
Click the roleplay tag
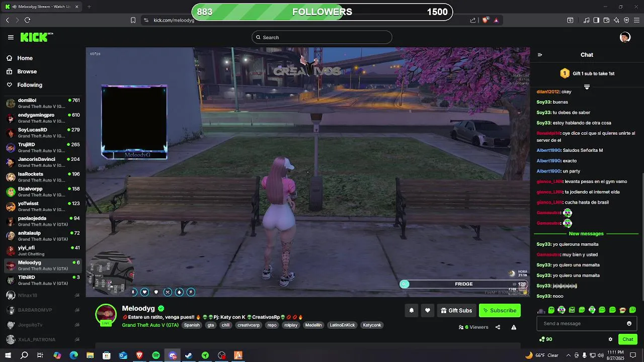[x=291, y=325]
